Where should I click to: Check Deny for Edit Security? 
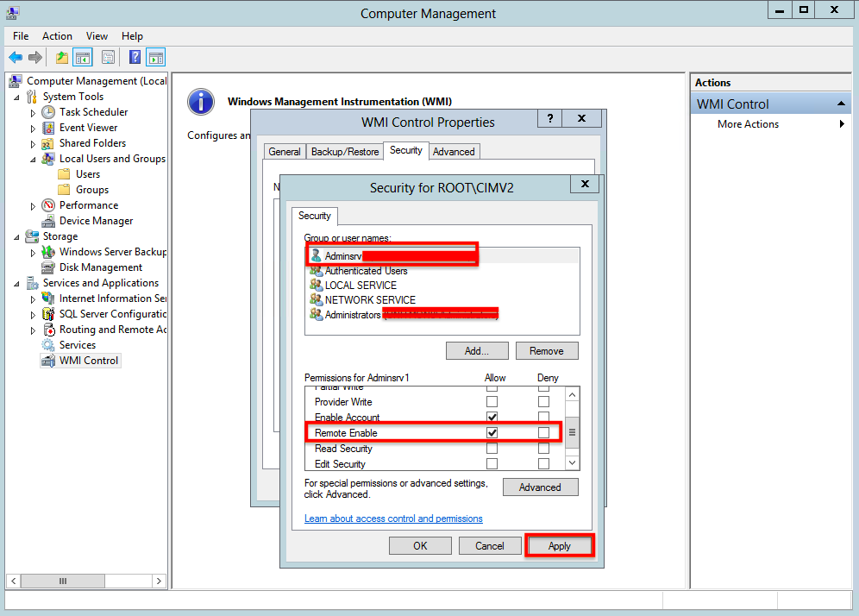click(543, 463)
